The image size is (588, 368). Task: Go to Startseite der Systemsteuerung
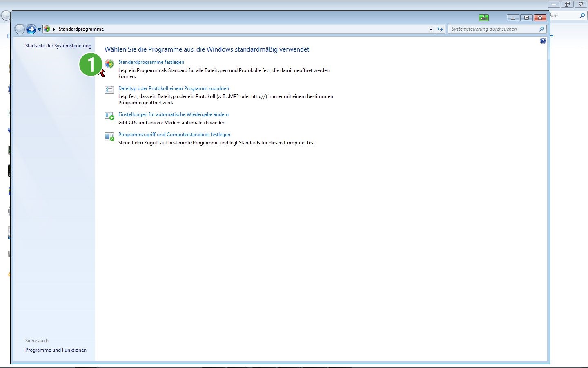click(x=58, y=46)
